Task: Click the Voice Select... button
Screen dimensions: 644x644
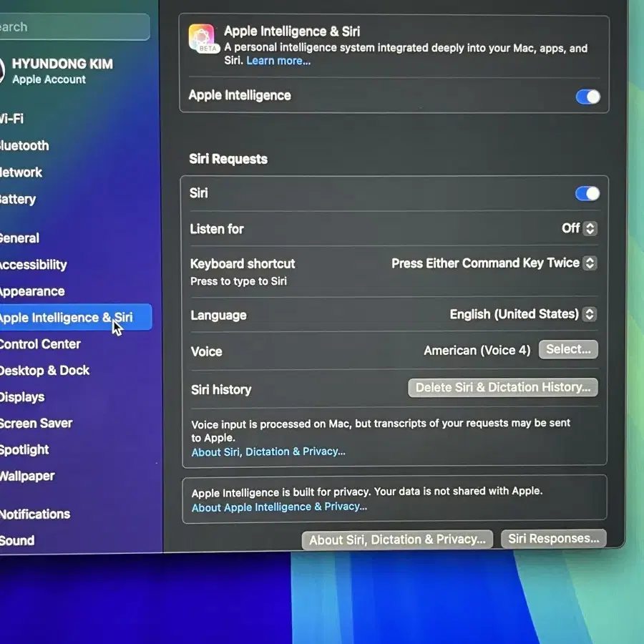Action: point(568,349)
